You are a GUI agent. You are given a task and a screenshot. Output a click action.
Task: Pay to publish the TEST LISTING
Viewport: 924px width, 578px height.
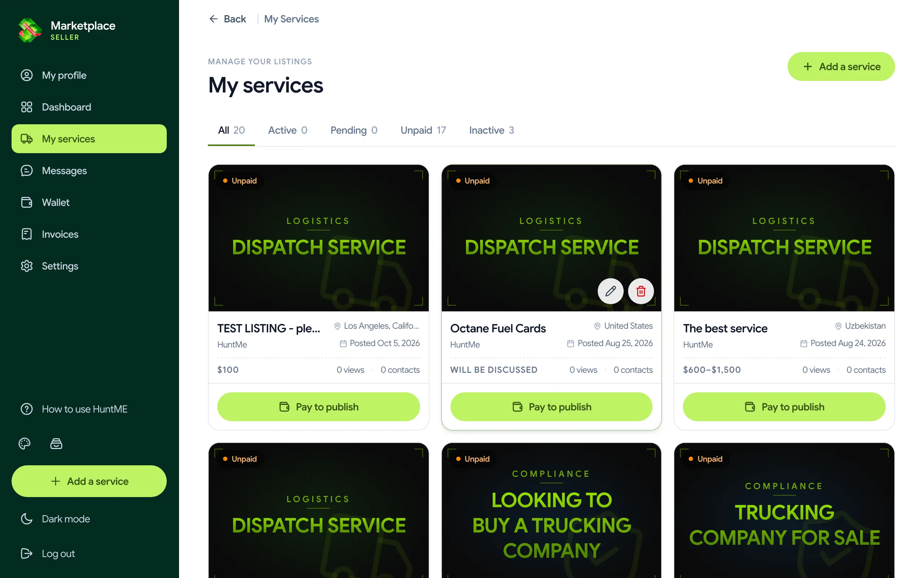(x=318, y=407)
